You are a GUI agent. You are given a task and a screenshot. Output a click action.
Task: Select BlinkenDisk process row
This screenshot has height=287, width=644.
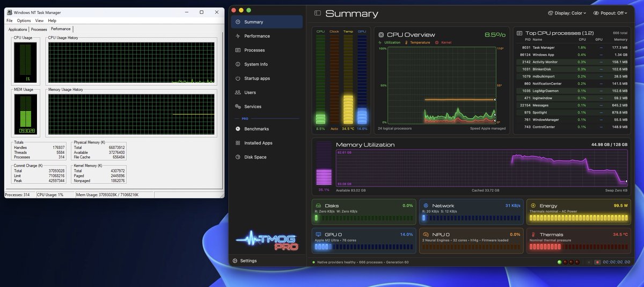[x=572, y=69]
